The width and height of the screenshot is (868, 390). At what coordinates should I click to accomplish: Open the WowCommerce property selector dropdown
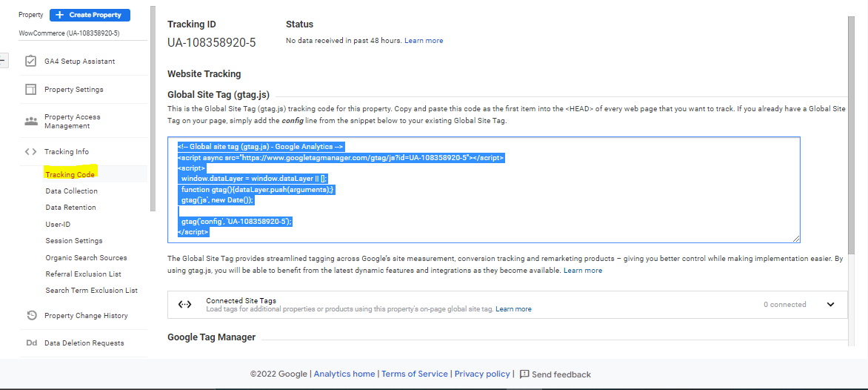[x=83, y=33]
